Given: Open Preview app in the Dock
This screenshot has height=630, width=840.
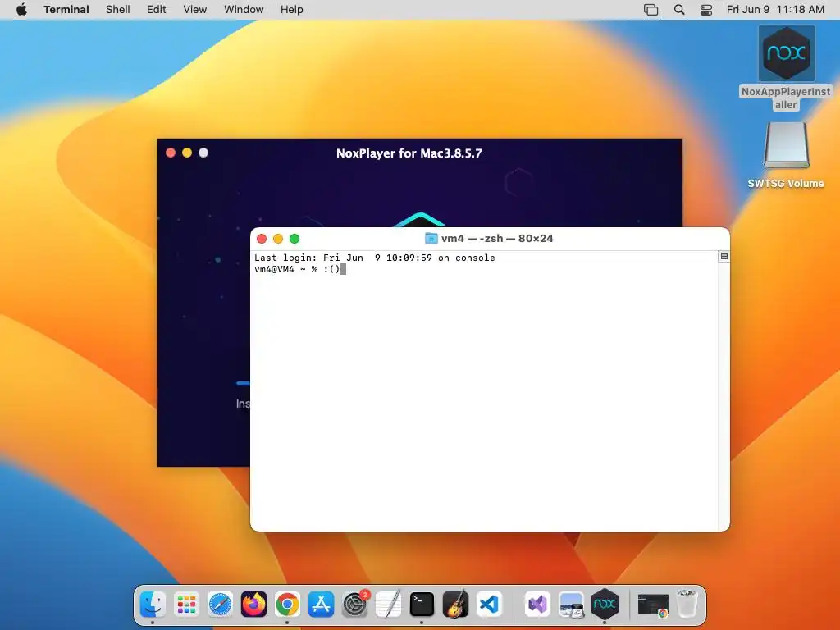Looking at the screenshot, I should coord(571,605).
